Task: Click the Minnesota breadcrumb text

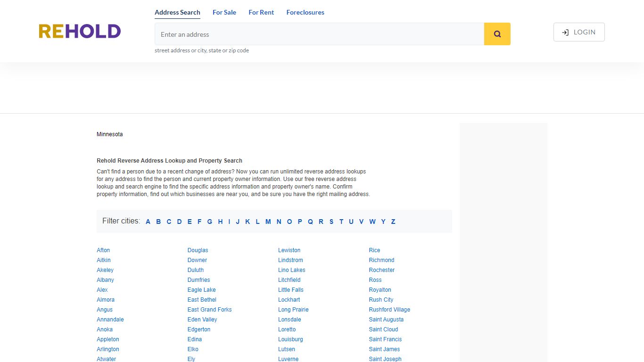Action: (109, 134)
